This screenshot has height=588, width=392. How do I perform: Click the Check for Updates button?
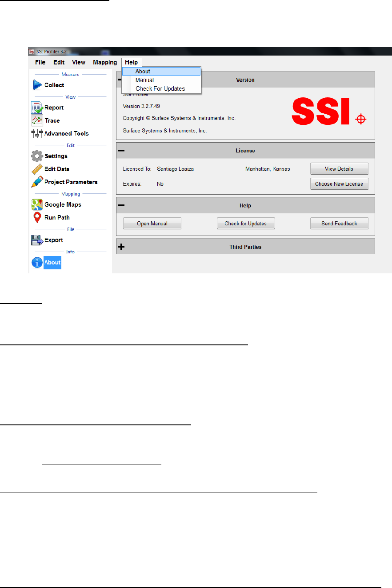click(246, 224)
